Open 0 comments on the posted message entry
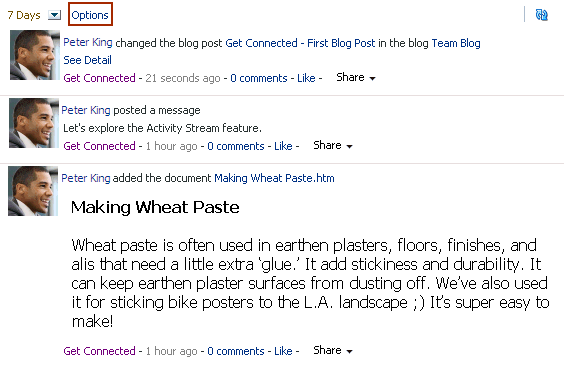Viewport: 566px width, 370px height. click(236, 146)
